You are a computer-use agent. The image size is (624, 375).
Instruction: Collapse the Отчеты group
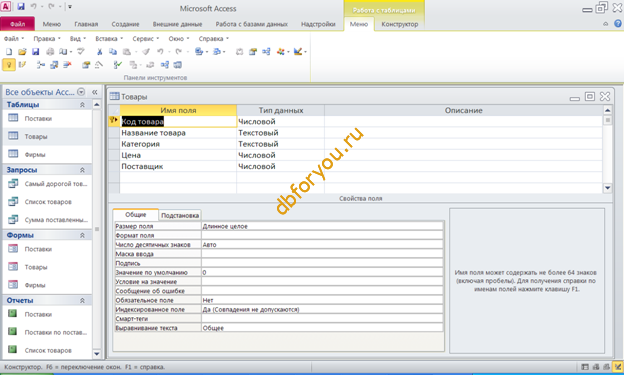82,301
